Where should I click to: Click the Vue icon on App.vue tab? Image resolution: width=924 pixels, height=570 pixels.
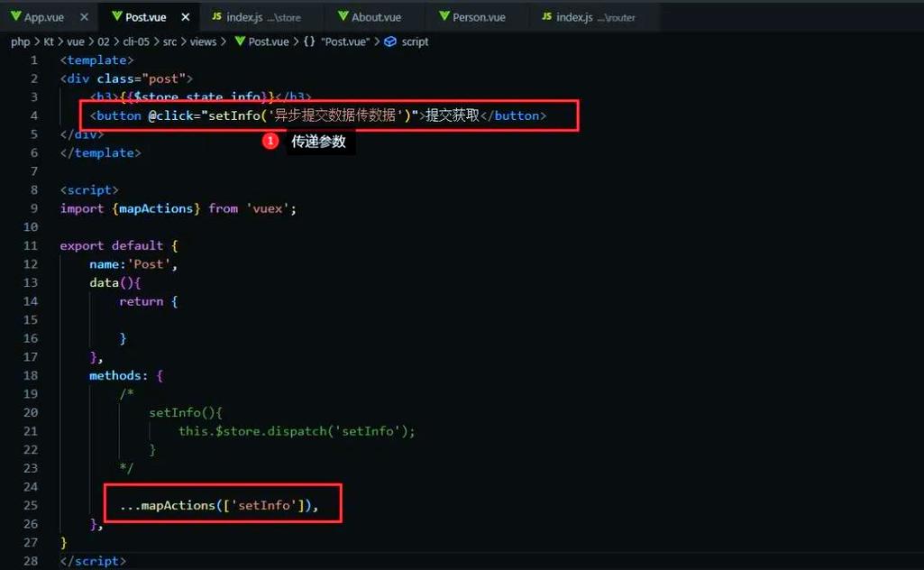pyautogui.click(x=16, y=16)
